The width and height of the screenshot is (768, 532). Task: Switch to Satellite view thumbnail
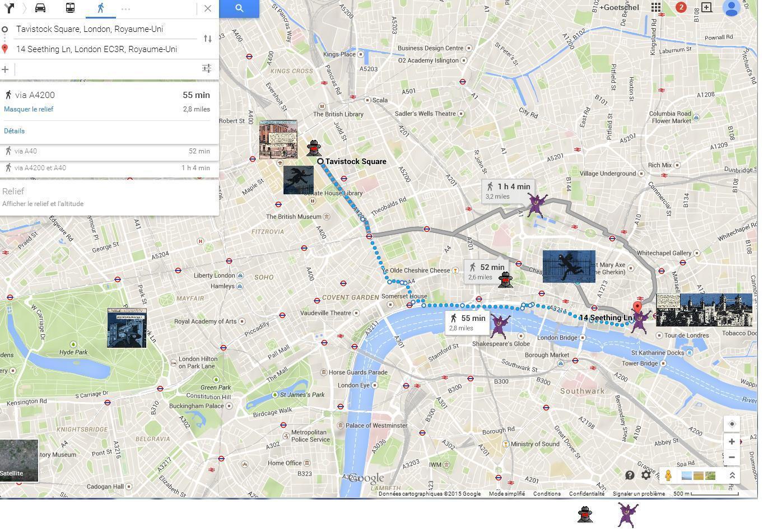pos(19,461)
